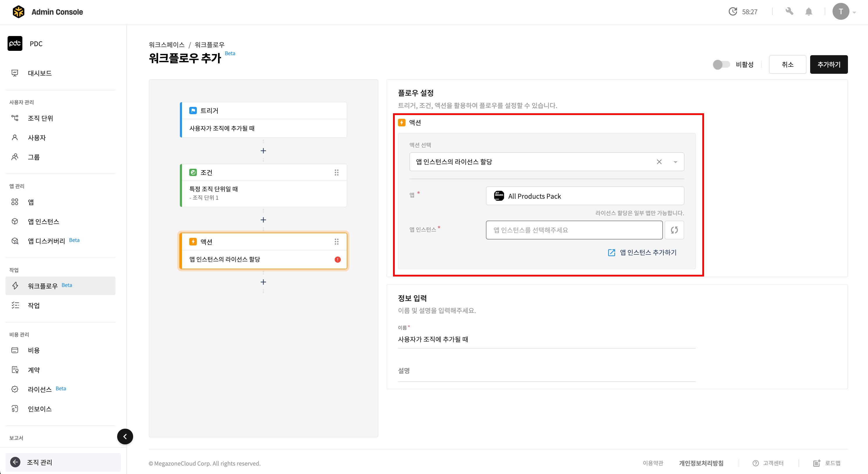This screenshot has height=474, width=868.
Task: Open the 앱 인스턴스 selection field
Action: [574, 230]
